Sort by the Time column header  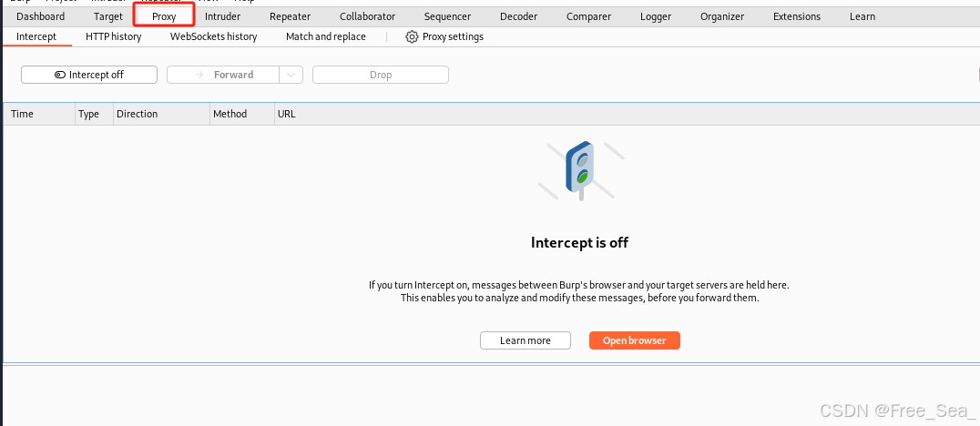(39, 114)
